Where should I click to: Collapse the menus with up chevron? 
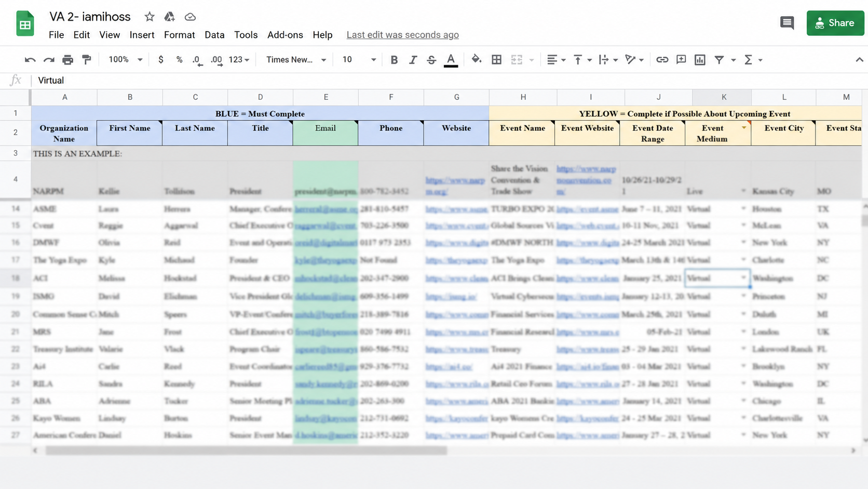point(859,60)
